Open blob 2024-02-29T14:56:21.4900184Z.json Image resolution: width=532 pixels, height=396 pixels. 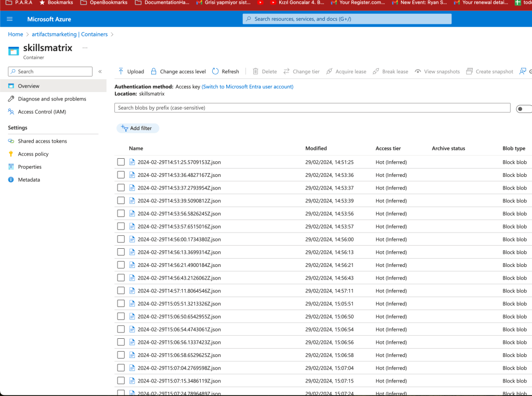tap(179, 265)
